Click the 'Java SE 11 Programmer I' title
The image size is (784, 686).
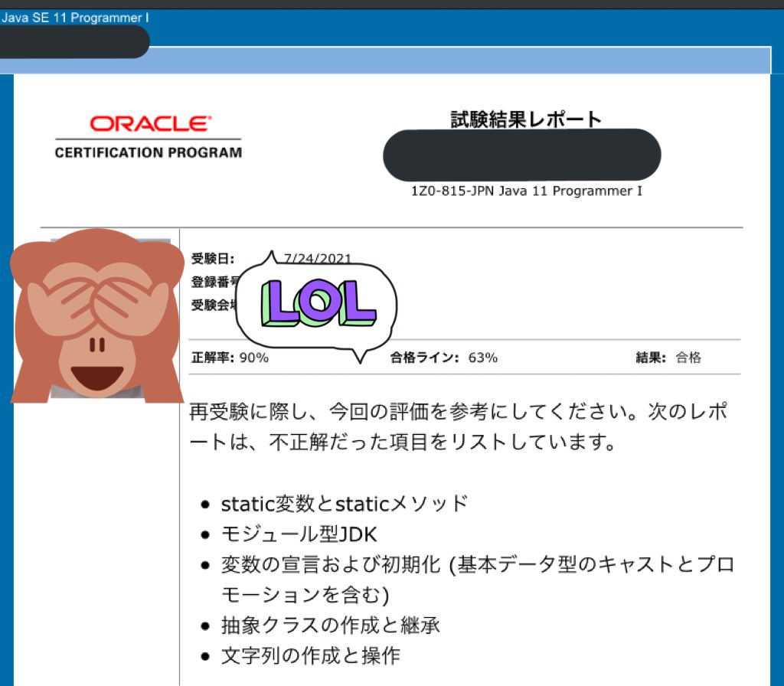75,18
